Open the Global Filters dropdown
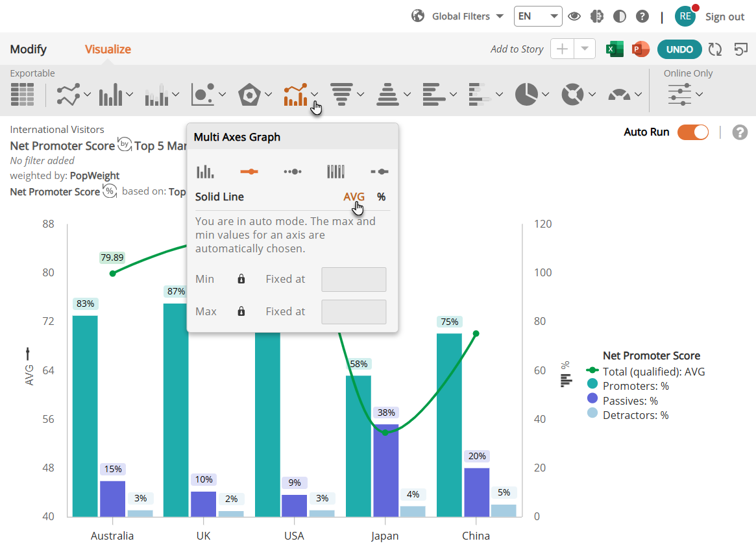 point(457,16)
